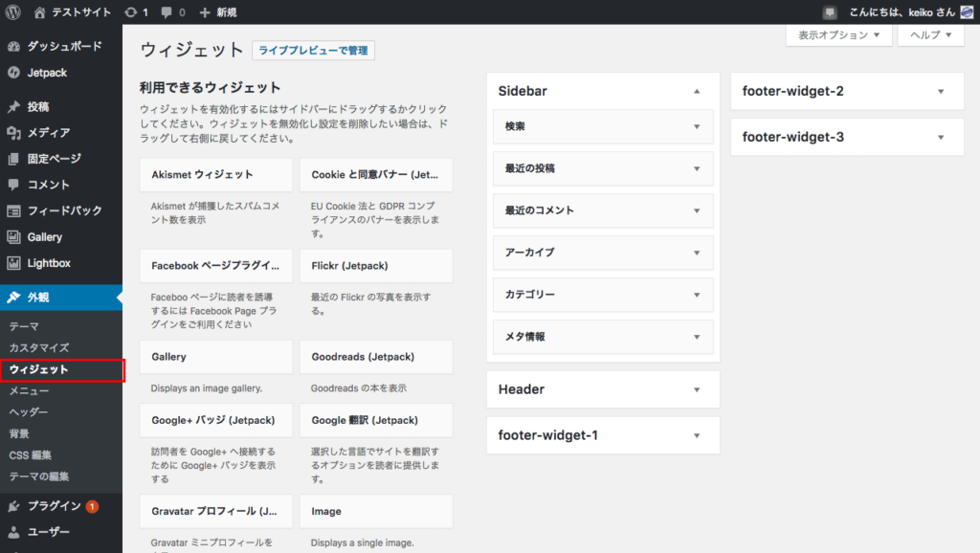Click the 投稿 pushpin icon
The image size is (980, 553).
pos(13,107)
